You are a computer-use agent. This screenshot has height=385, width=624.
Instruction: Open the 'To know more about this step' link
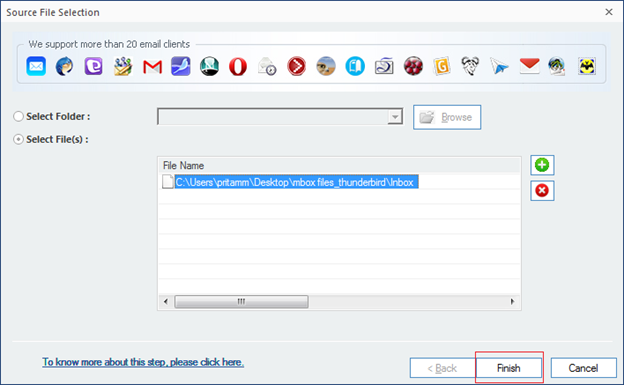coord(143,362)
